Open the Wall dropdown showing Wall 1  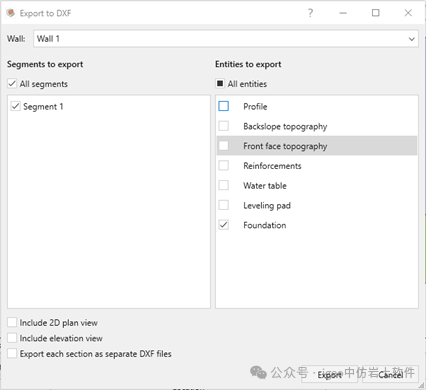(226, 39)
